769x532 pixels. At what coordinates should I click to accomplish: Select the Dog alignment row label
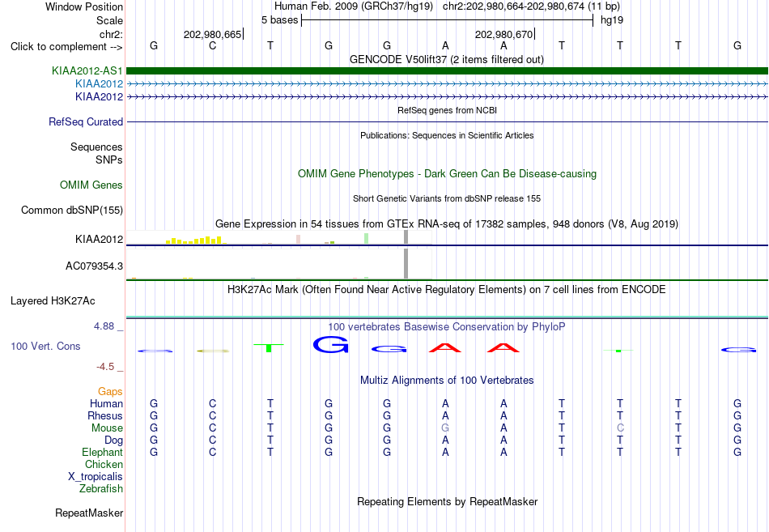pyautogui.click(x=113, y=440)
